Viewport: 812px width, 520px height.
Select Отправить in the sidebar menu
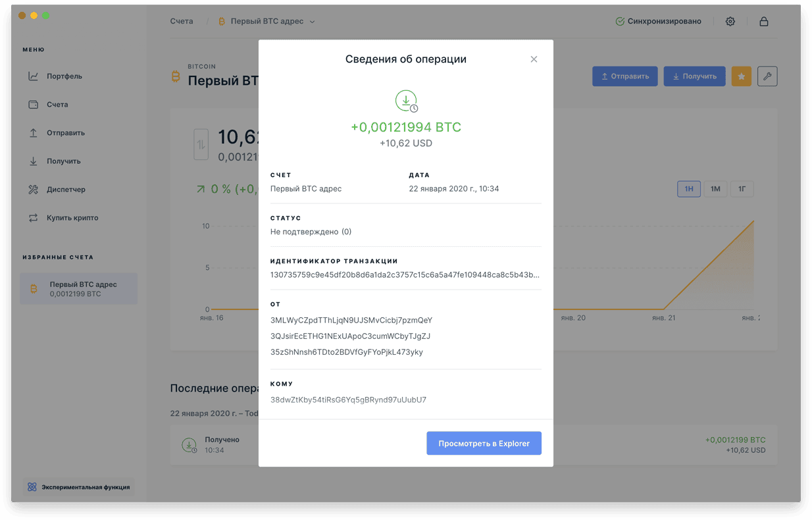[66, 133]
